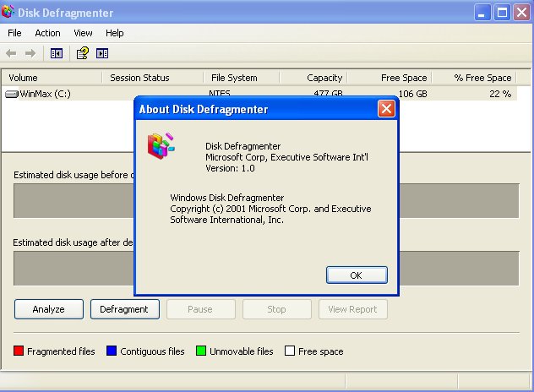This screenshot has height=392, width=534.
Task: Toggle the Show/Hide Action Pane icon
Action: [102, 53]
